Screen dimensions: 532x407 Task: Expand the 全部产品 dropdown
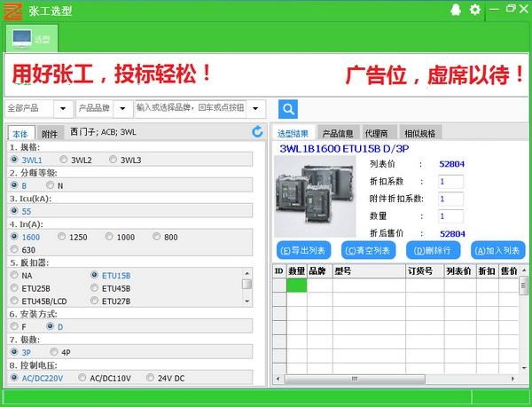63,109
